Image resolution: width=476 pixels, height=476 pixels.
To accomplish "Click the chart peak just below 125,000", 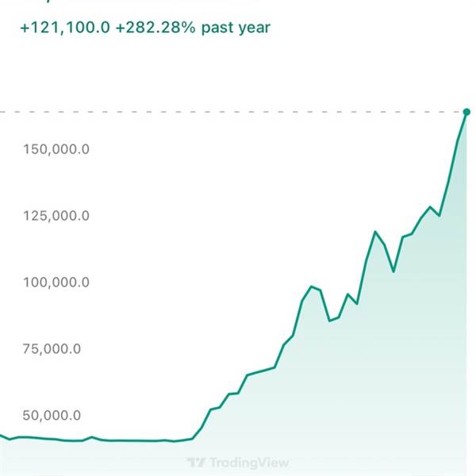I will 375,232.
